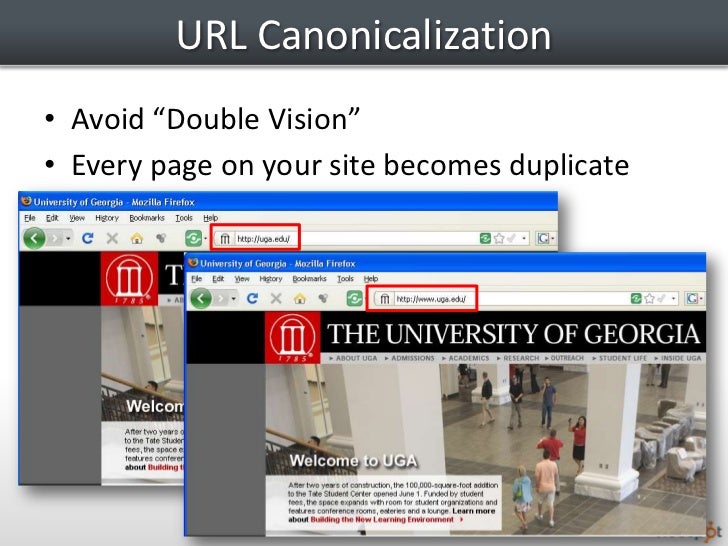The width and height of the screenshot is (728, 546).
Task: Expand address bar dropdown in uga.edu window
Action: pos(524,239)
